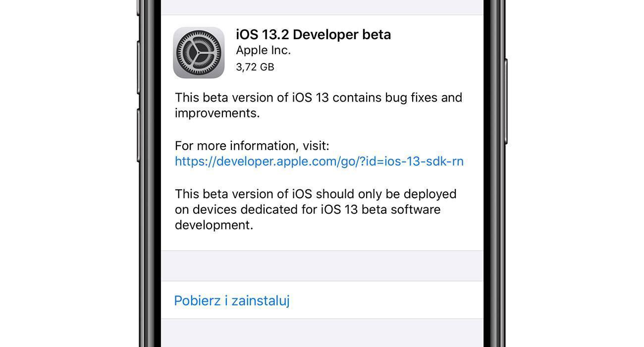
Task: Tap the Apple Inc. publisher text
Action: (264, 50)
